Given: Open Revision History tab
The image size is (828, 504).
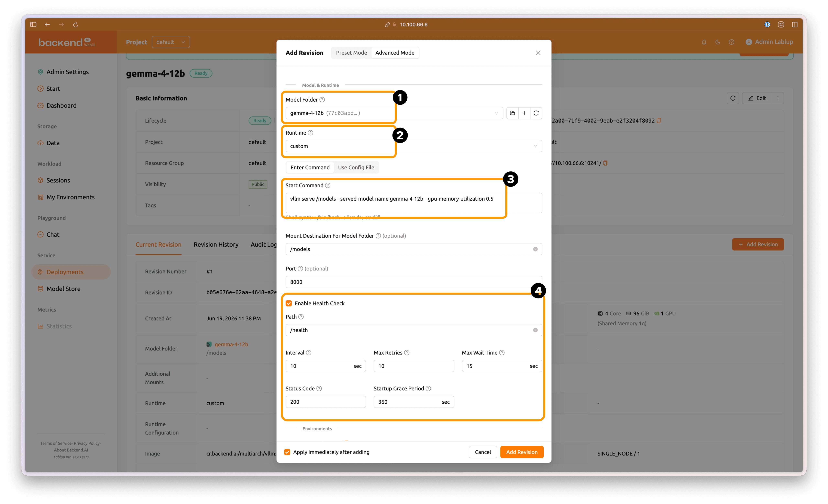Looking at the screenshot, I should [216, 245].
